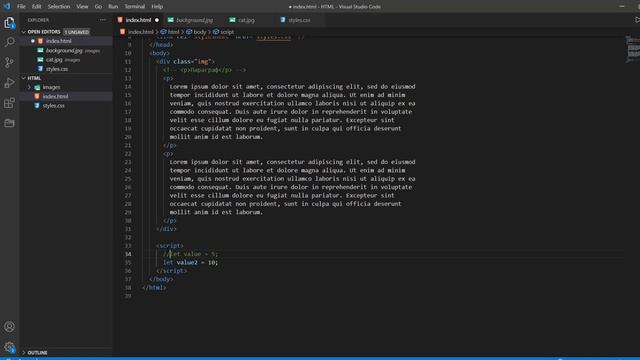Select index.html in Open Editors list
640x360 pixels.
point(58,41)
